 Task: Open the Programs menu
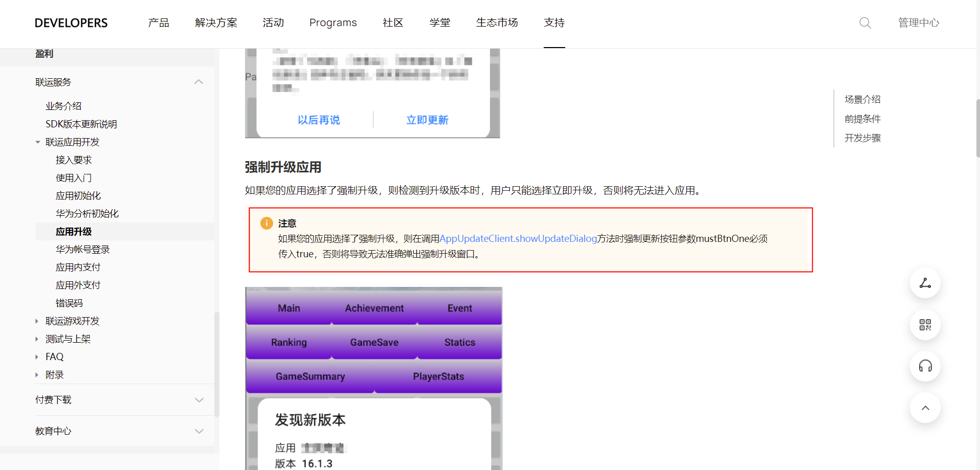(x=333, y=23)
